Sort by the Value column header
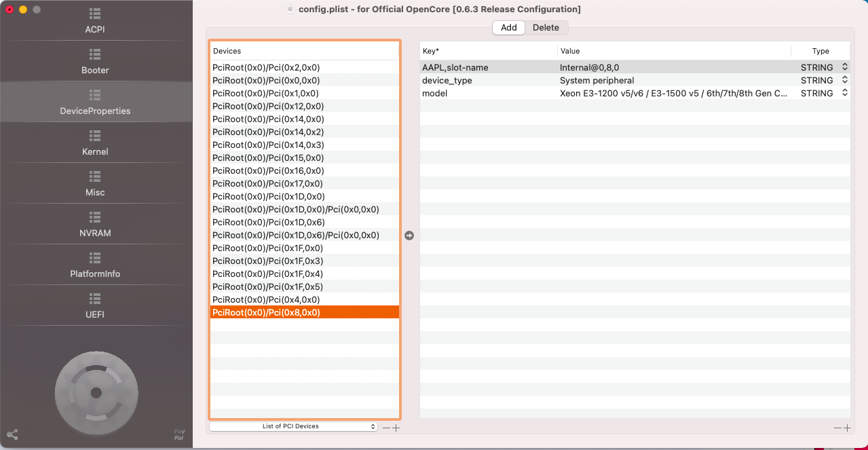Image resolution: width=868 pixels, height=450 pixels. click(x=675, y=51)
